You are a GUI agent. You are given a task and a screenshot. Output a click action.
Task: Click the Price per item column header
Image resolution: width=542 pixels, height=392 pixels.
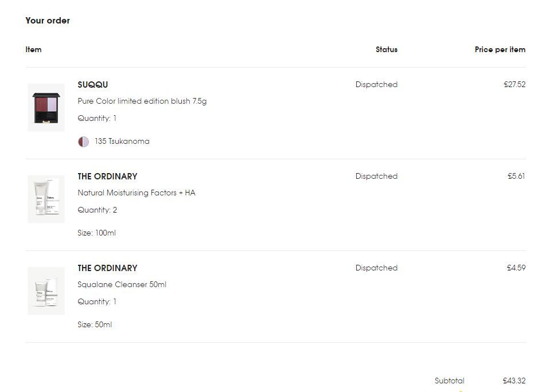click(x=500, y=50)
